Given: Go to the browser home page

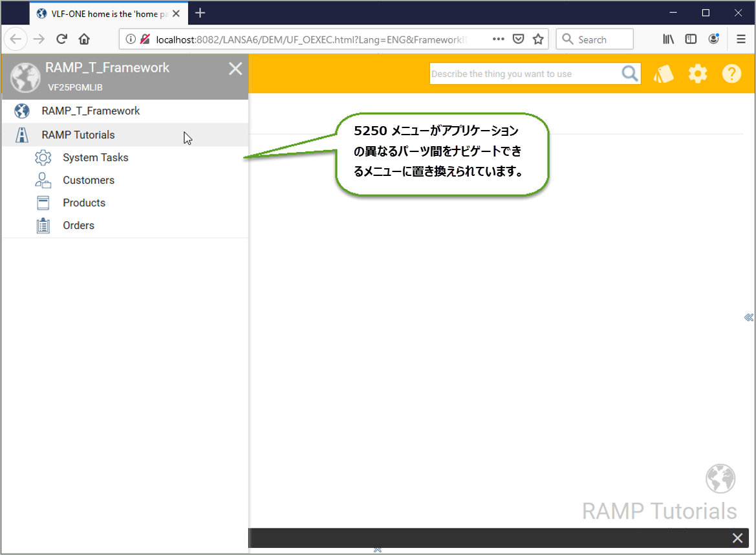Looking at the screenshot, I should tap(84, 39).
